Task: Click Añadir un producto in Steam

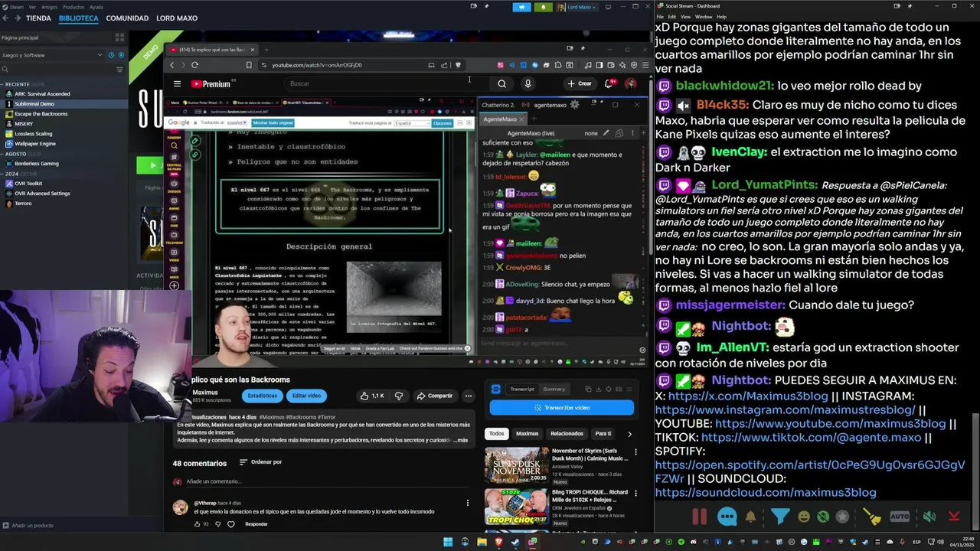Action: click(28, 526)
